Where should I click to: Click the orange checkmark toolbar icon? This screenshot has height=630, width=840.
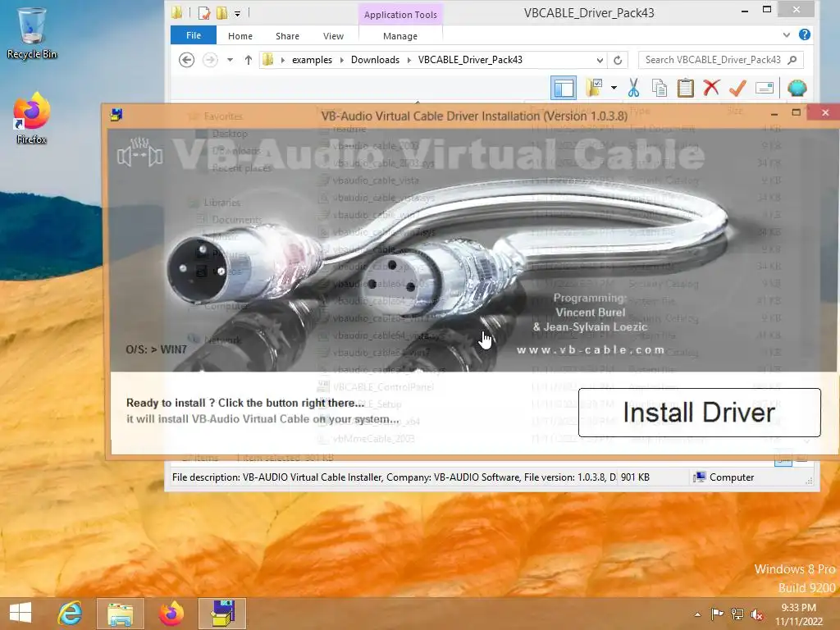[x=737, y=87]
